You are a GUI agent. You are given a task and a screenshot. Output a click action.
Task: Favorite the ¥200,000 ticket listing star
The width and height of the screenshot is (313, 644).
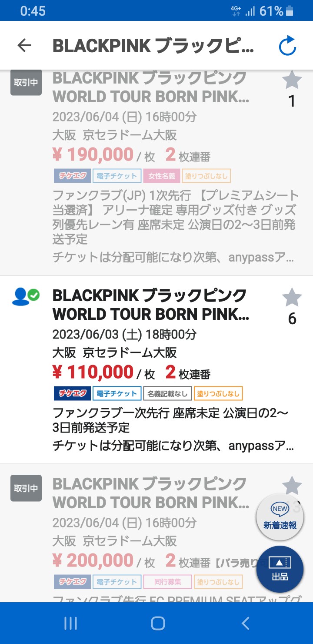292,486
